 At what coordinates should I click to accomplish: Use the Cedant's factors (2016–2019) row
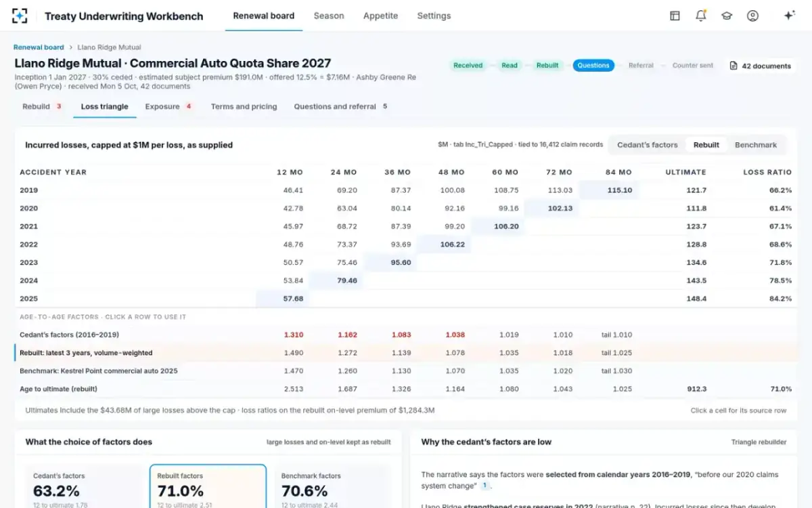[x=405, y=335]
